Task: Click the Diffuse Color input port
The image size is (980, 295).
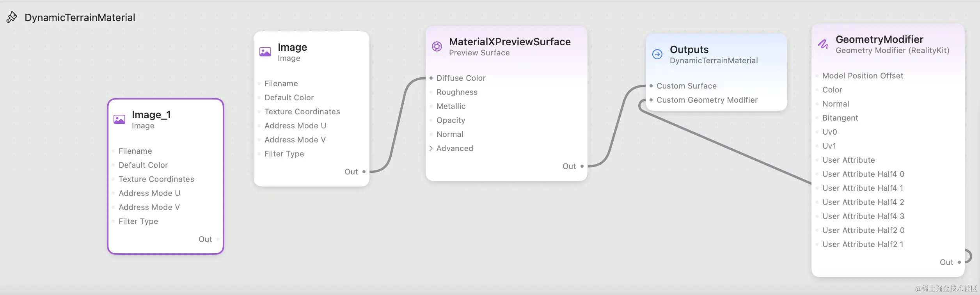Action: coord(431,78)
